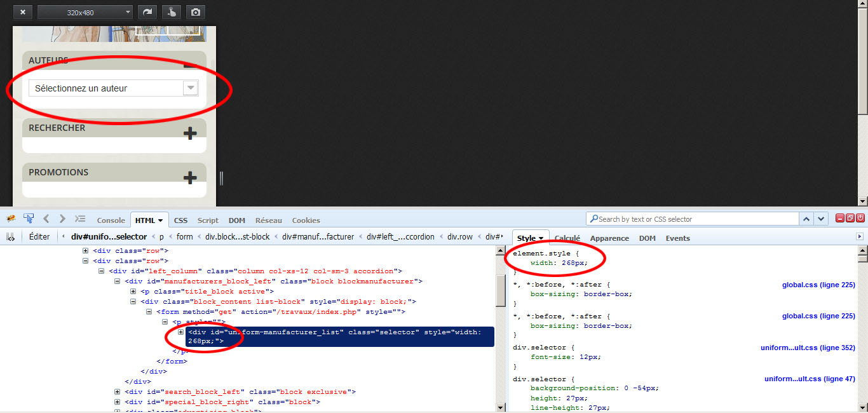The image size is (868, 413).
Task: Select div.row breadcrumb
Action: 459,237
